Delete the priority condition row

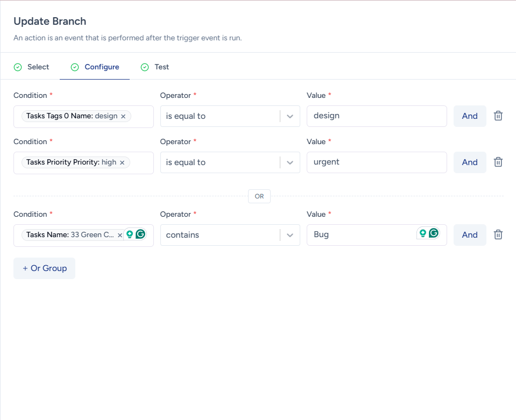coord(498,162)
